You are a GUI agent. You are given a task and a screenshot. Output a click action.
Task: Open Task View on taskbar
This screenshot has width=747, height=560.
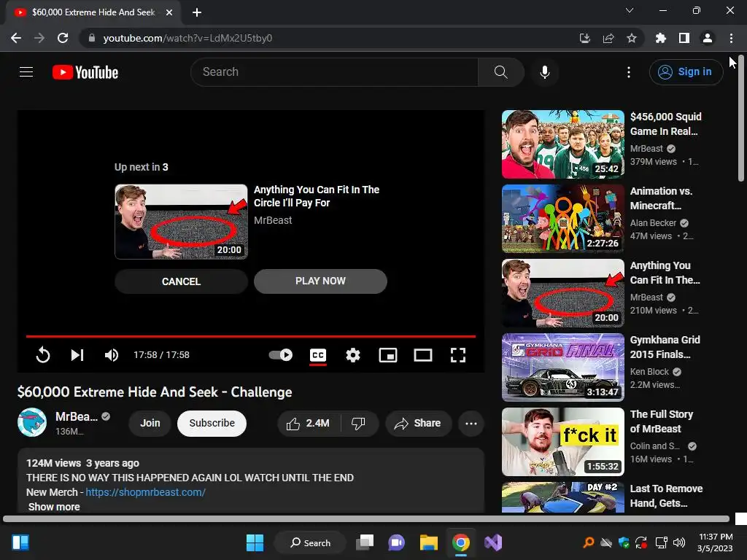[x=365, y=542]
